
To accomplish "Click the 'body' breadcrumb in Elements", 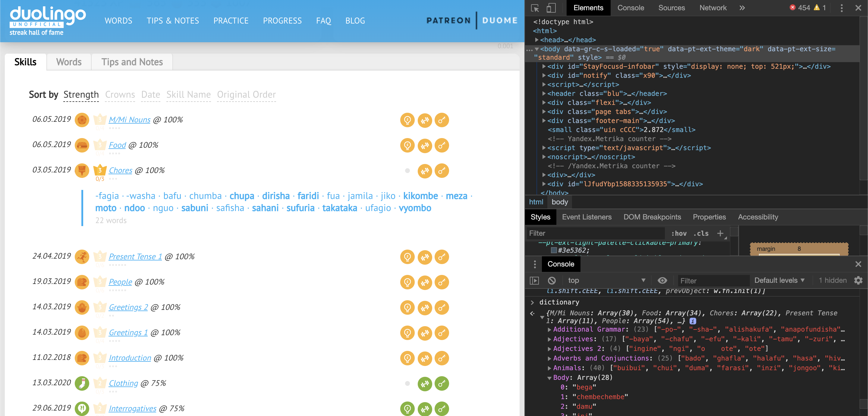I will 560,202.
